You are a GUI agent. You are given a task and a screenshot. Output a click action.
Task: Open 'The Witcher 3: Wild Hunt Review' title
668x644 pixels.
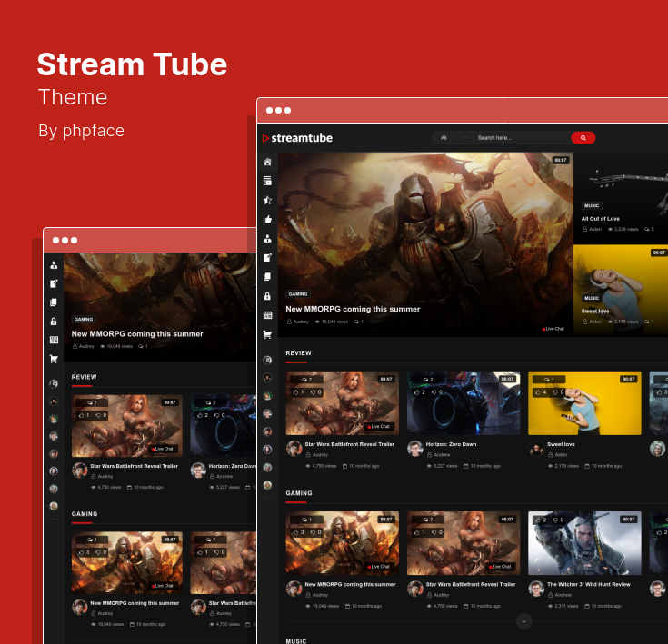point(589,584)
